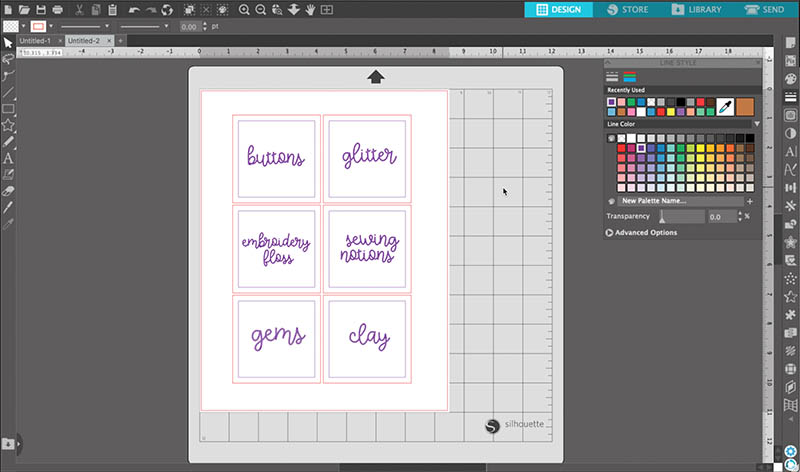
Task: Click the large orange current color swatch
Action: [745, 107]
